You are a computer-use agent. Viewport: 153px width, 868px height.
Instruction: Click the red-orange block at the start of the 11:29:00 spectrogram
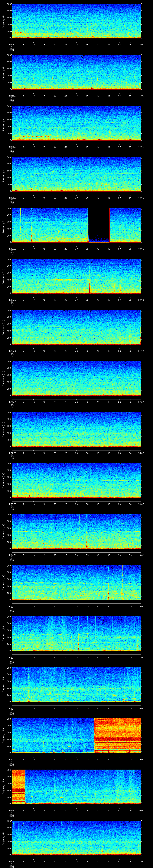(19, 787)
